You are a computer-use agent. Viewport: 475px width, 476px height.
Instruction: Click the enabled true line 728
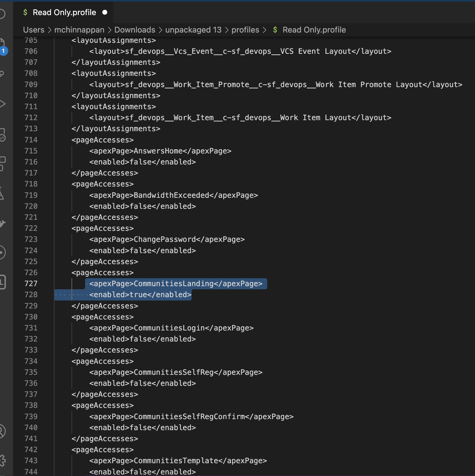140,295
